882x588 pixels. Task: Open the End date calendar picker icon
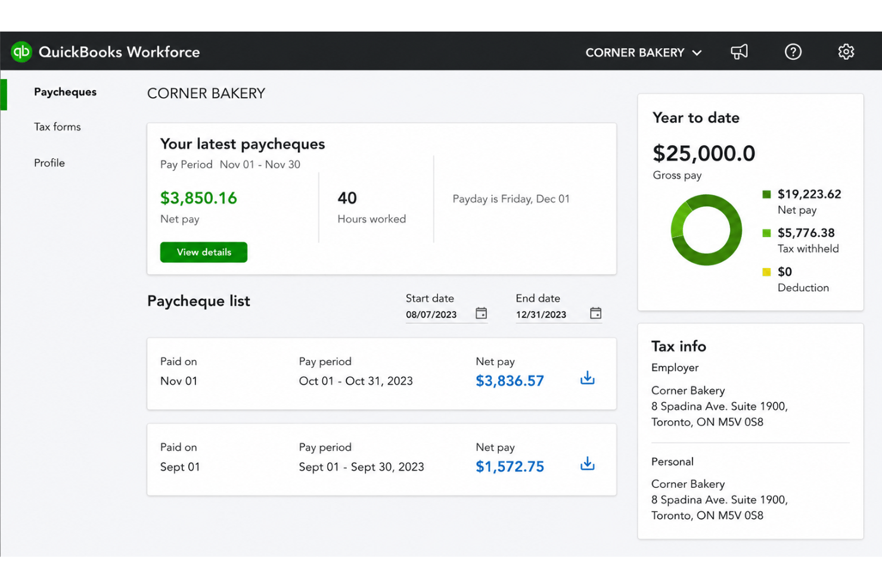pos(595,313)
